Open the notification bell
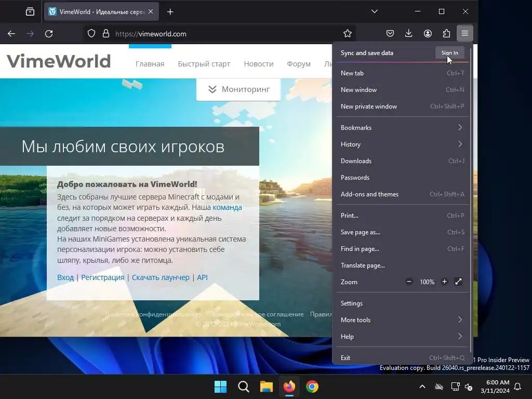Image resolution: width=532 pixels, height=399 pixels. pos(518,387)
